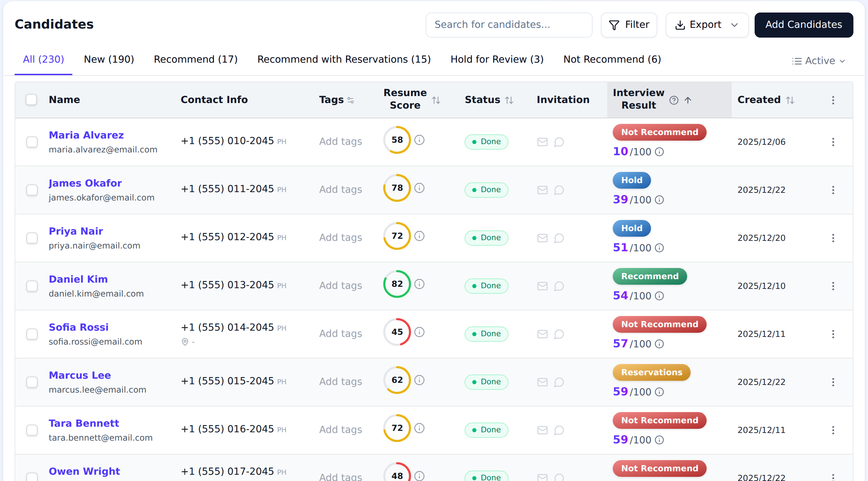Sort by Status column arrows
Image resolution: width=868 pixels, height=481 pixels.
tap(509, 100)
